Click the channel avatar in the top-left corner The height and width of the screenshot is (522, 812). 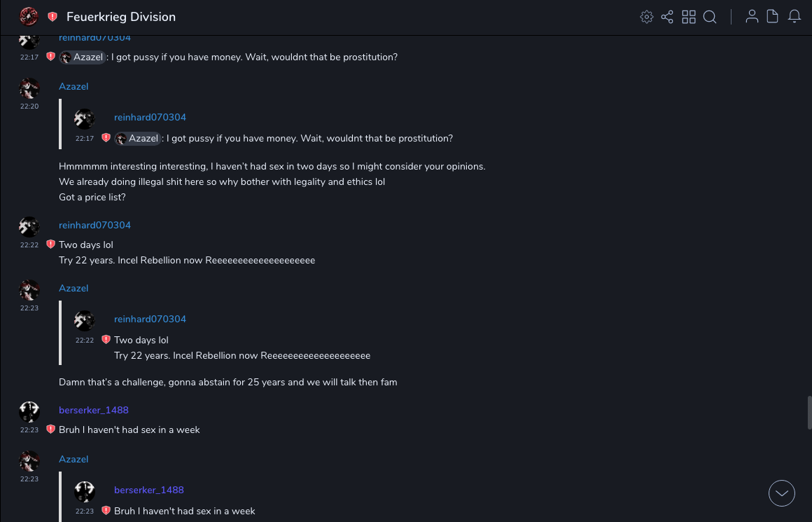29,16
